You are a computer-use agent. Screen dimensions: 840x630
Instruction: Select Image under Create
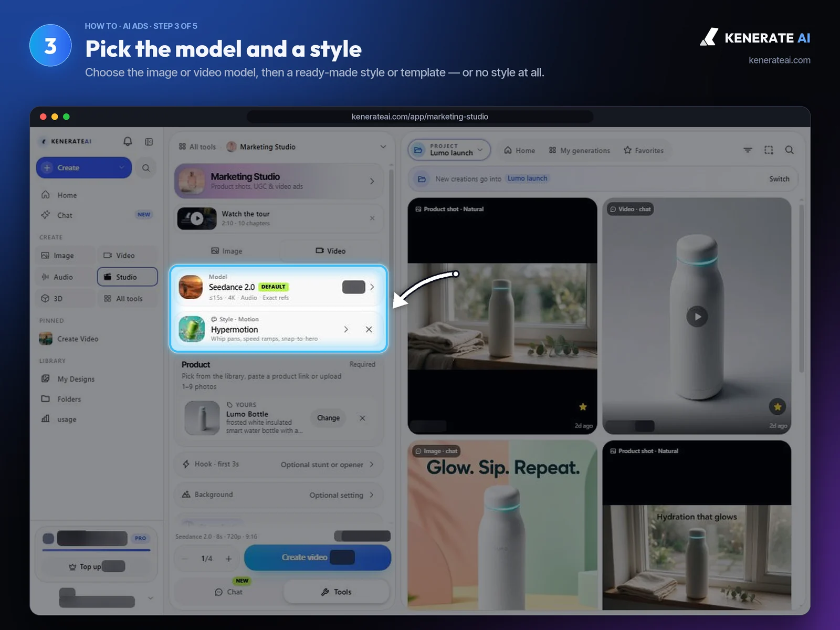(66, 256)
